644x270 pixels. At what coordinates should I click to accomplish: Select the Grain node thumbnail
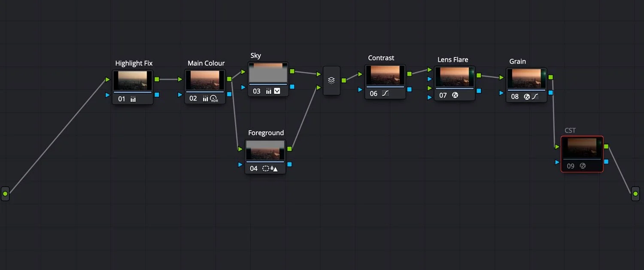point(526,78)
